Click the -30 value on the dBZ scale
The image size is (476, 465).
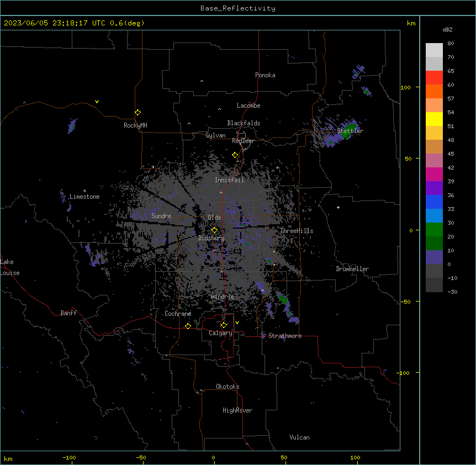pyautogui.click(x=452, y=292)
